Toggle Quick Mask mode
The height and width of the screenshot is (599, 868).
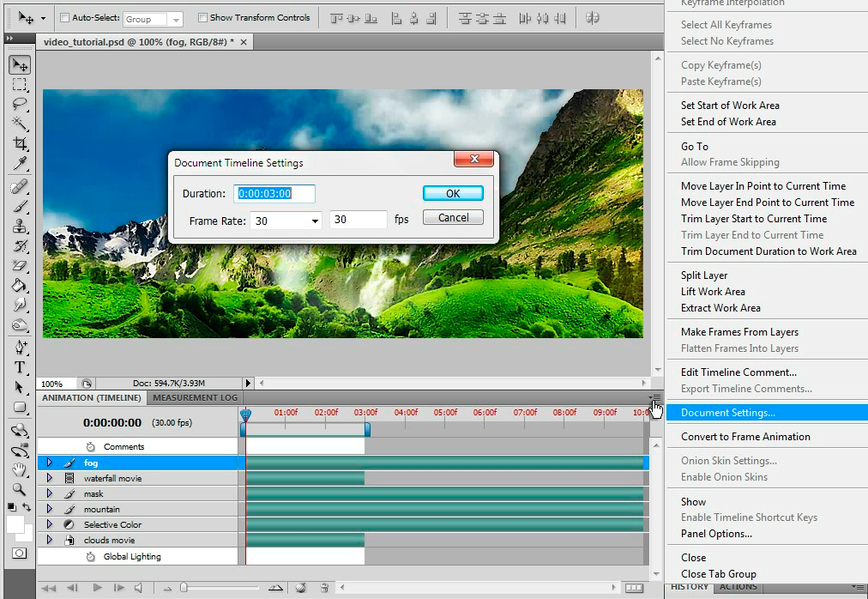(20, 553)
